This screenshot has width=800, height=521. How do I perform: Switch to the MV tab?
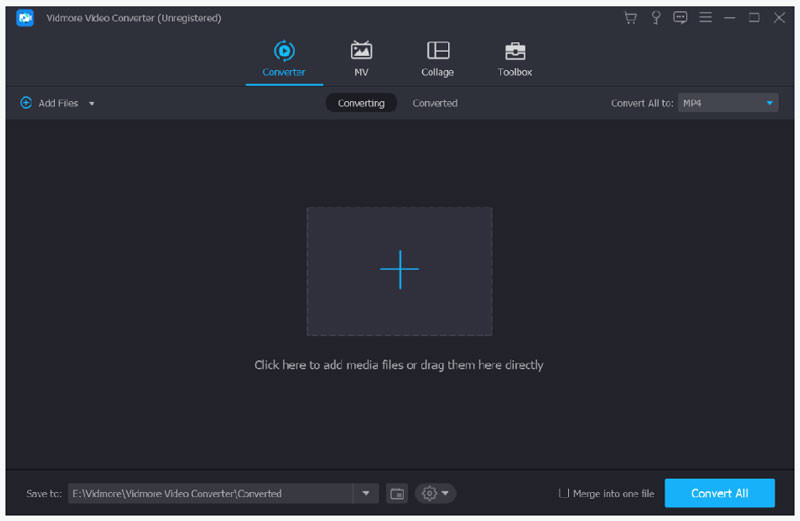tap(361, 59)
